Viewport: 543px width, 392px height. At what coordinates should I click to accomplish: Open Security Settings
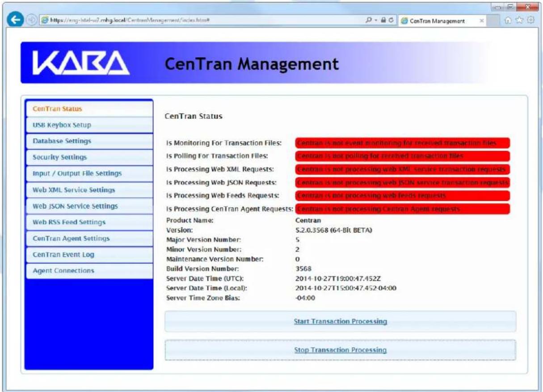(89, 157)
